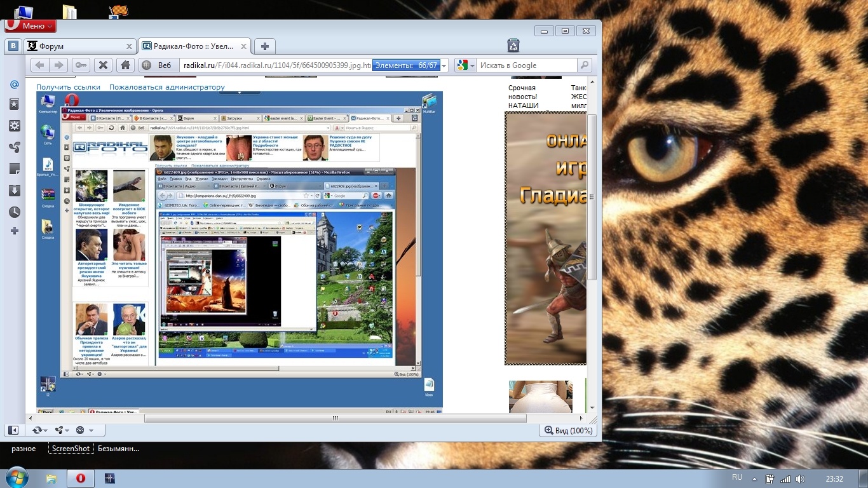Add a panel with sidebar plus

pyautogui.click(x=14, y=231)
